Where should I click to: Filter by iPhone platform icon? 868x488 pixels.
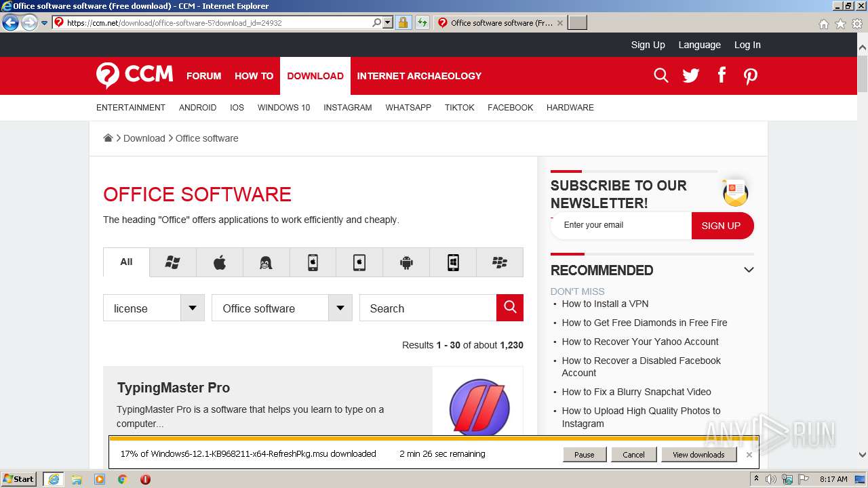(x=313, y=262)
